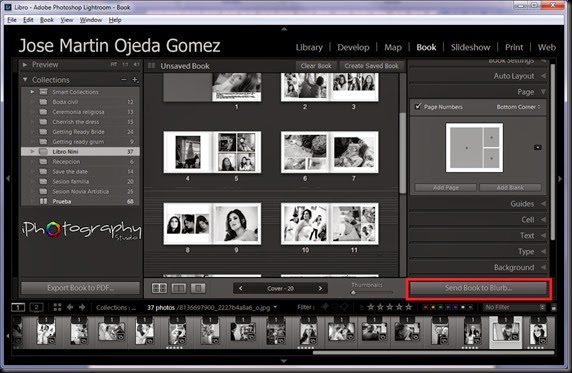Expand the Libro Nini collection arrow
This screenshot has width=572, height=373.
point(32,151)
